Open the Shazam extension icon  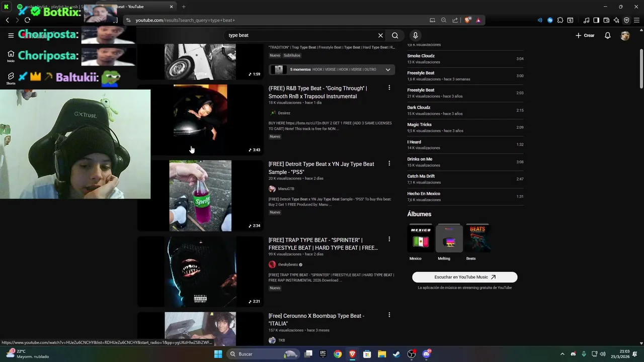(x=550, y=20)
